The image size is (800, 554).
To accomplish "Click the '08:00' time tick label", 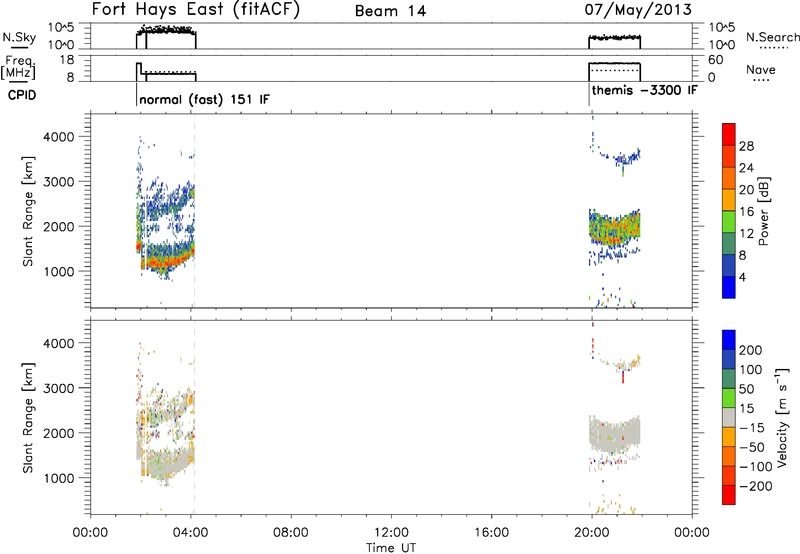I will (x=291, y=533).
